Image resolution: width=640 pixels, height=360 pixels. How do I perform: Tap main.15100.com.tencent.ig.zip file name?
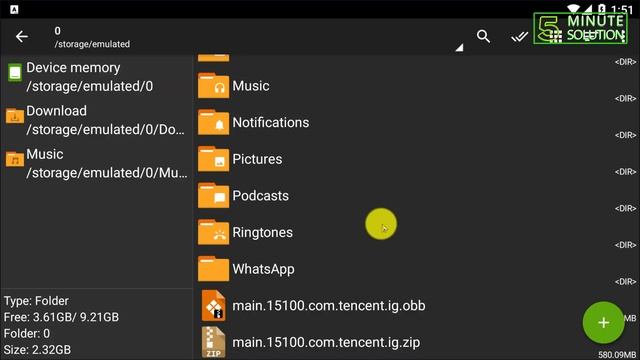pos(326,342)
